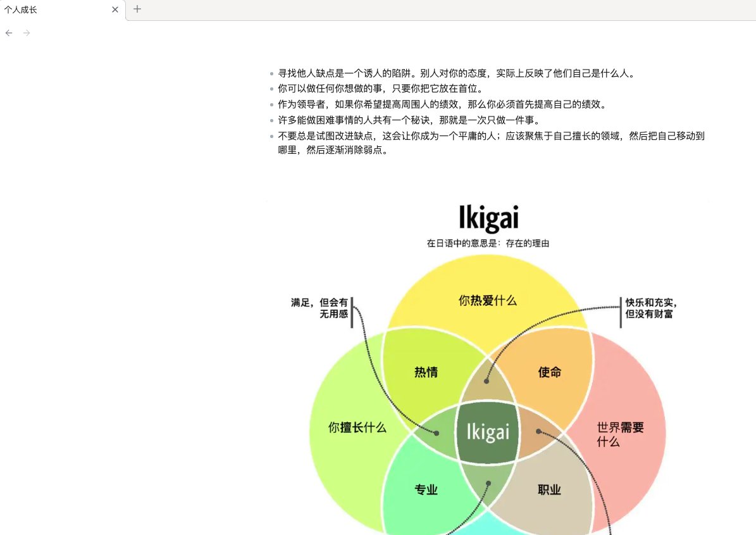Click the 使命 label in diagram

pos(550,372)
